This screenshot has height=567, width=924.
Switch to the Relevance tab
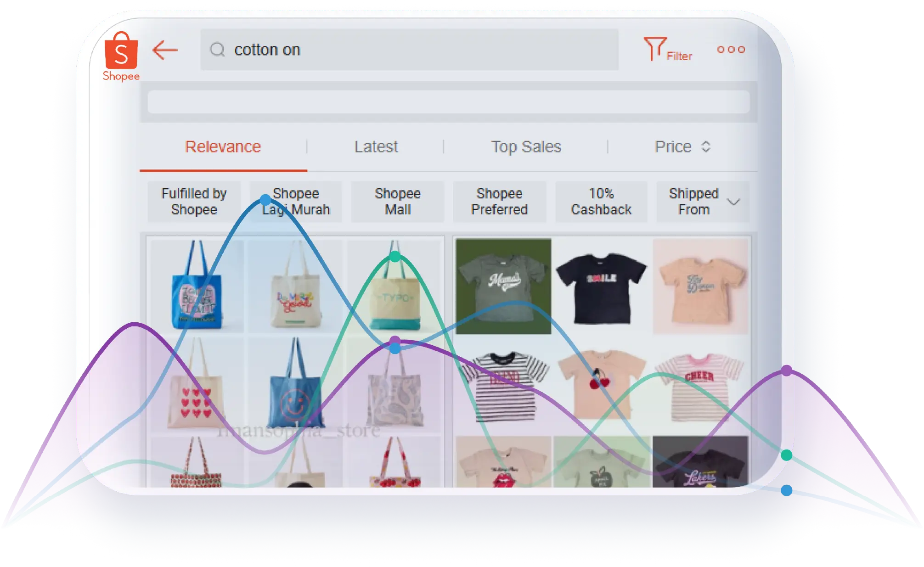click(223, 147)
